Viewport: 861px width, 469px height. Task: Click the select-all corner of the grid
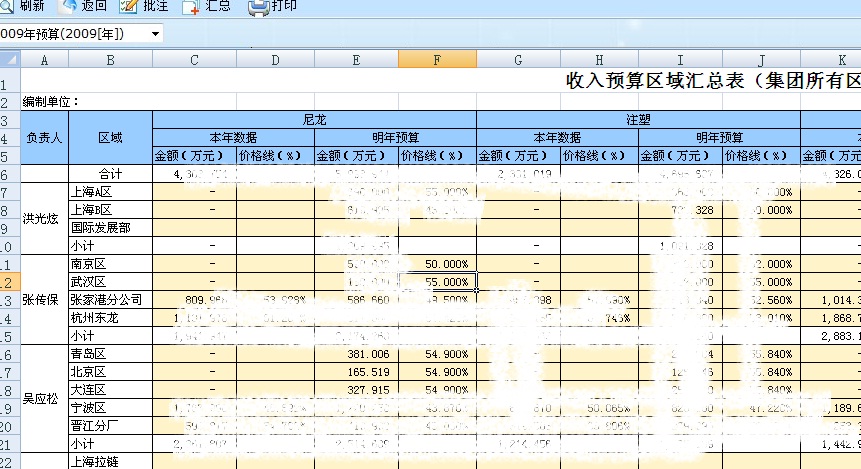pos(10,59)
